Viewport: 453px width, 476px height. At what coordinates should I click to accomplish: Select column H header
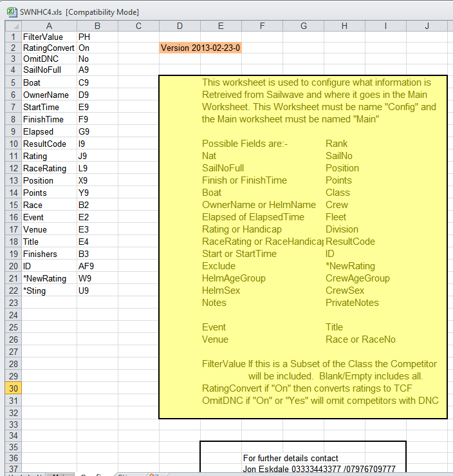pyautogui.click(x=345, y=26)
